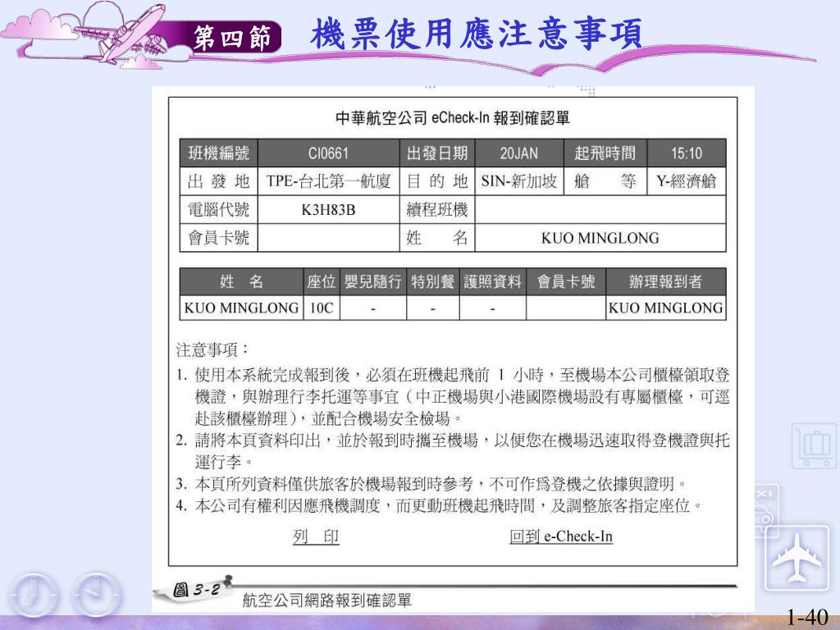Click the 第四節 section badge

point(232,38)
